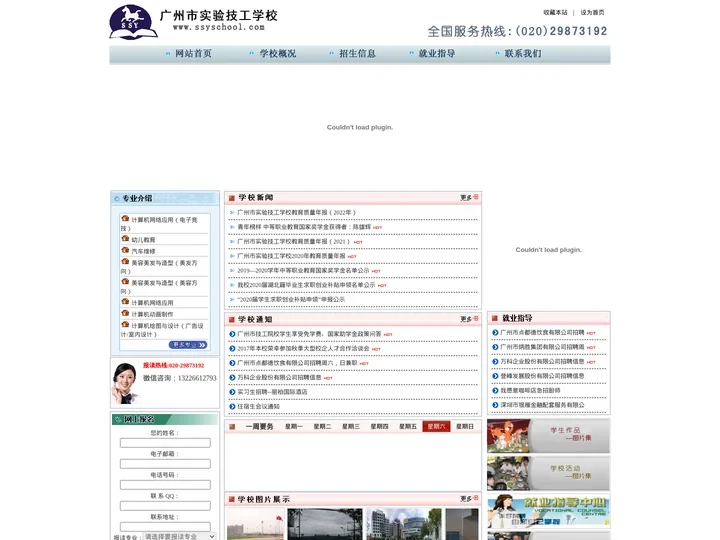Image resolution: width=720 pixels, height=540 pixels.
Task: Open the 学生作品 图片集 banner
Action: click(549, 436)
